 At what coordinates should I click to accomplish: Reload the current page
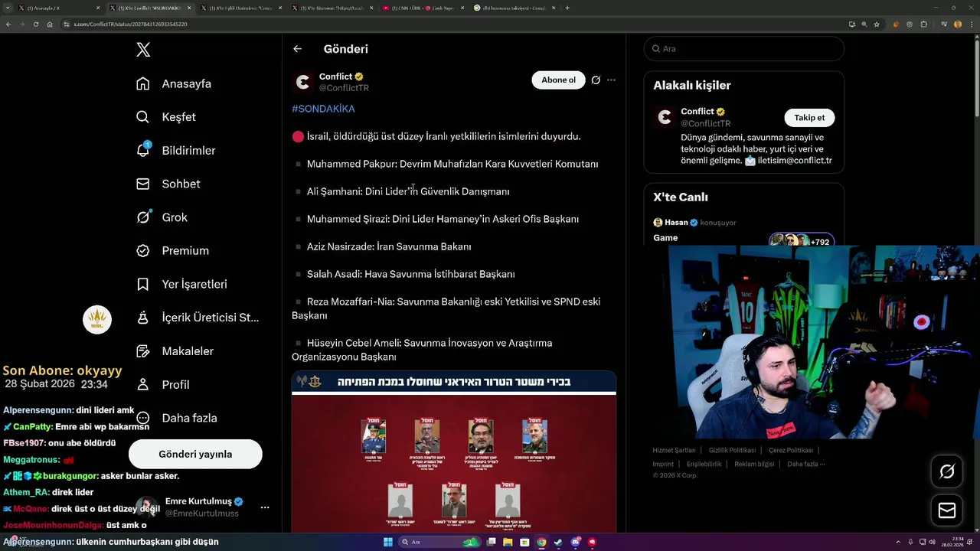coord(36,24)
